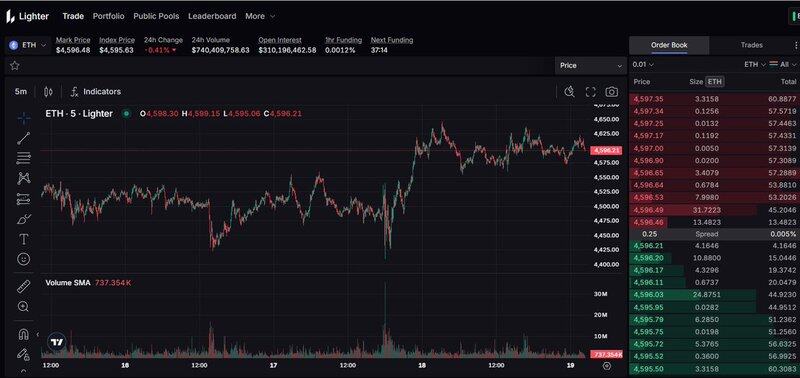800x378 pixels.
Task: Click the 4,596.49 ask price row
Action: pyautogui.click(x=714, y=210)
